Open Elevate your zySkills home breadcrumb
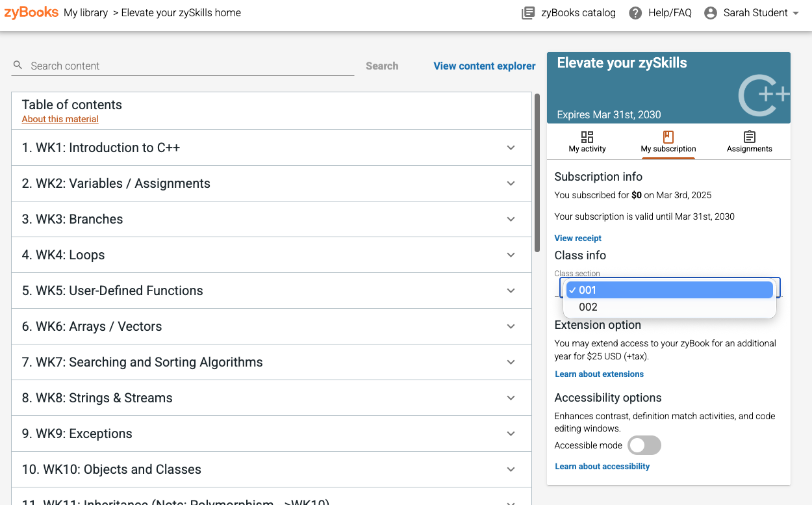The width and height of the screenshot is (812, 505). pos(181,13)
